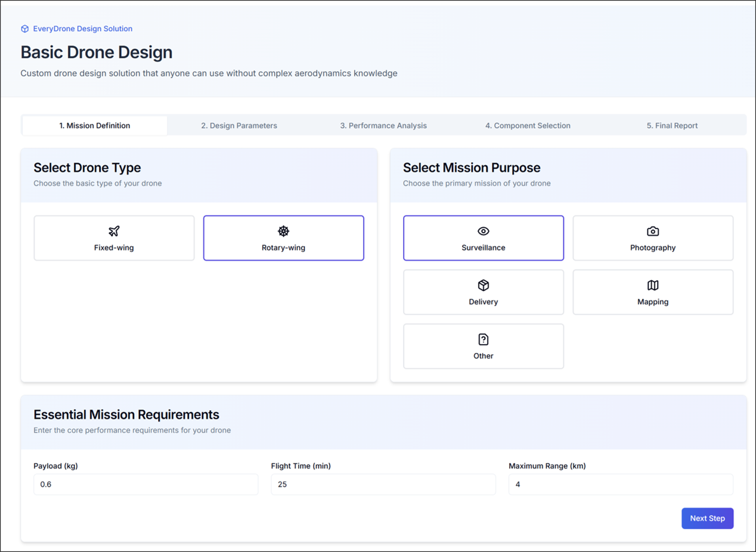Pick the Mapping mission purpose card
The height and width of the screenshot is (552, 756).
653,293
